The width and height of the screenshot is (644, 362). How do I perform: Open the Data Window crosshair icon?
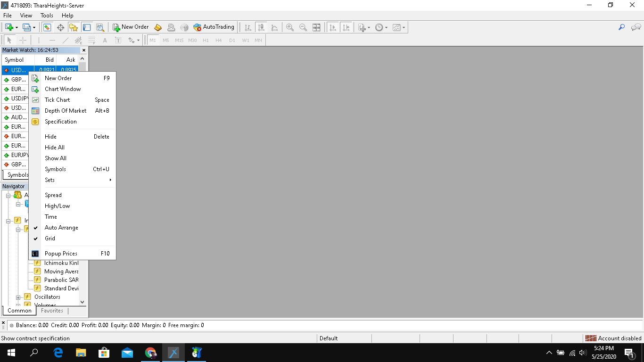60,27
